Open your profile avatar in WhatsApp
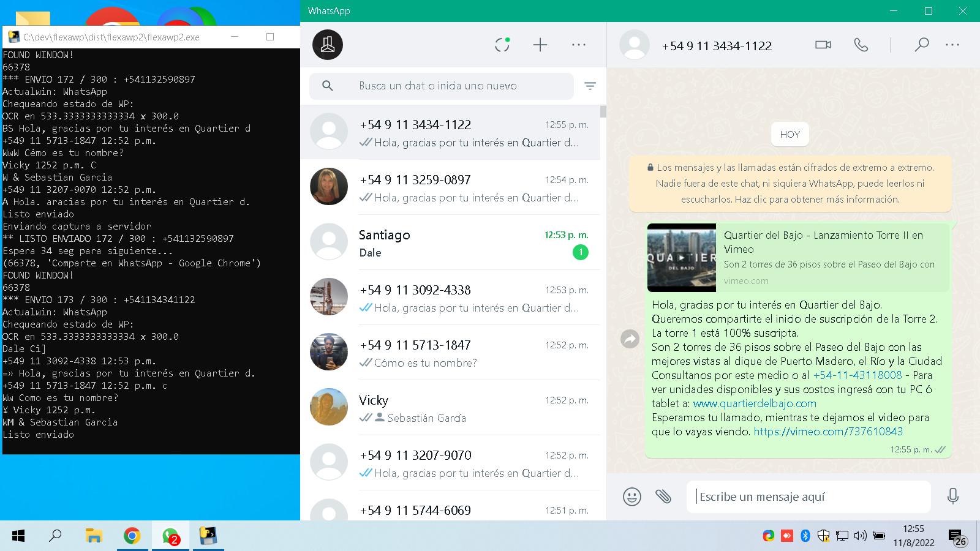Viewport: 980px width, 551px height. [x=328, y=45]
